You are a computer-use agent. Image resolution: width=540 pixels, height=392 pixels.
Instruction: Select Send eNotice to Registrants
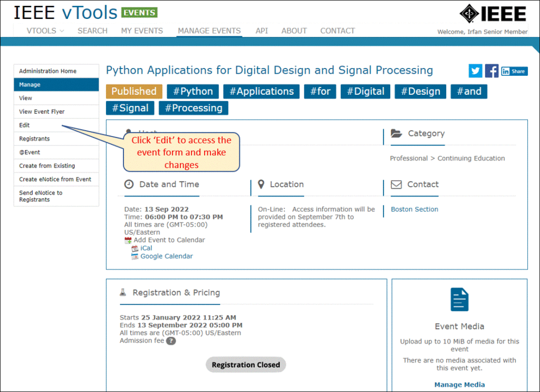click(56, 196)
